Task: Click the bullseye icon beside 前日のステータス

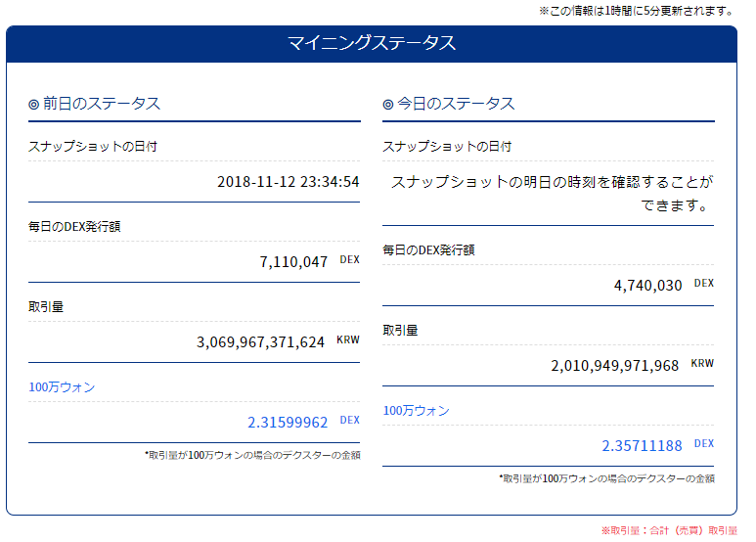Action: click(x=34, y=104)
